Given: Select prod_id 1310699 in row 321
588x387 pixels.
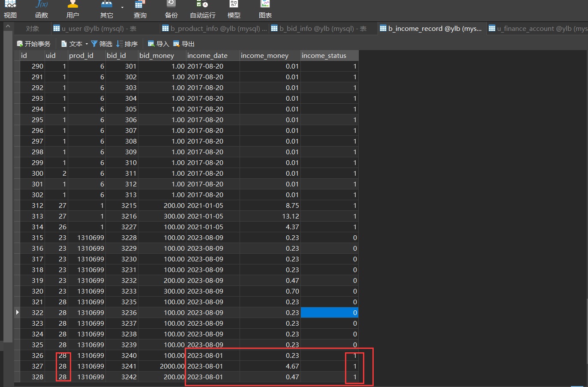Looking at the screenshot, I should pyautogui.click(x=87, y=302).
